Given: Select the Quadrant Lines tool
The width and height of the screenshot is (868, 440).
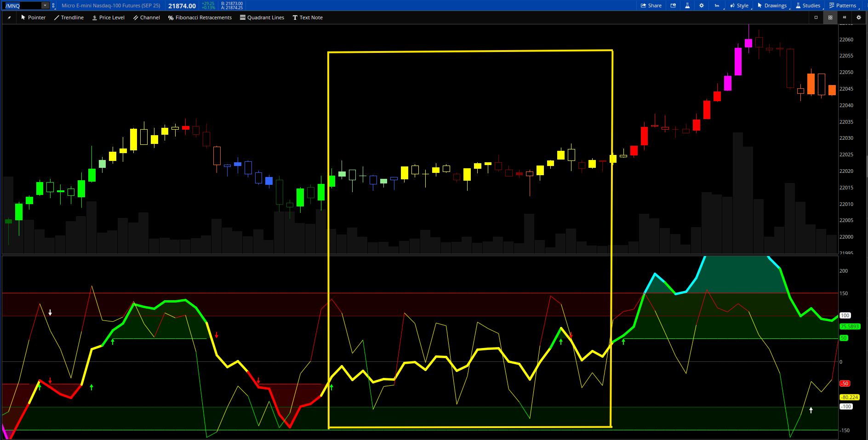Looking at the screenshot, I should click(262, 17).
